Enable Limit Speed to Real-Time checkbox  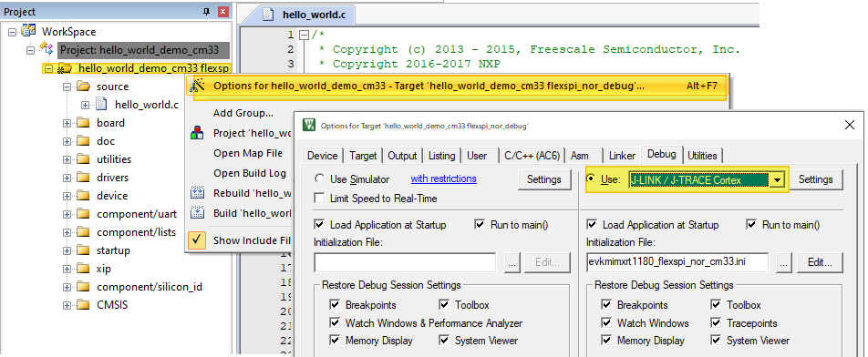[x=319, y=198]
